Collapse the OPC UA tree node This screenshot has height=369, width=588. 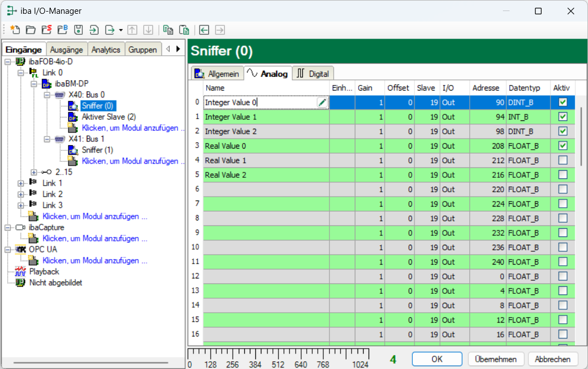click(8, 249)
